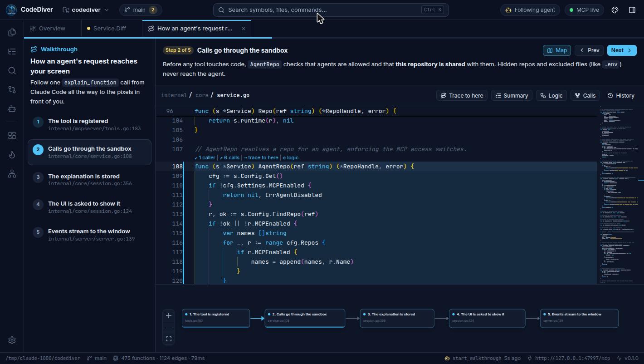Click the function-graph icon in status bar
This screenshot has height=364, width=644.
click(116, 358)
